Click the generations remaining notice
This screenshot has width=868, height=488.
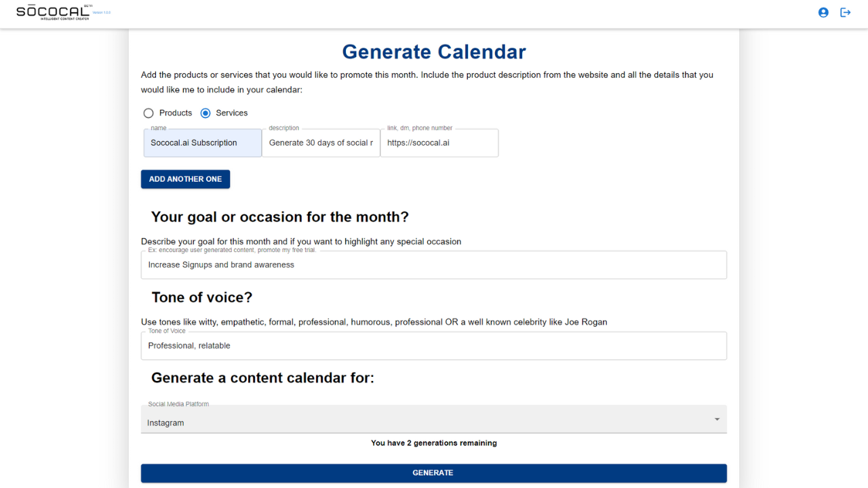point(433,443)
